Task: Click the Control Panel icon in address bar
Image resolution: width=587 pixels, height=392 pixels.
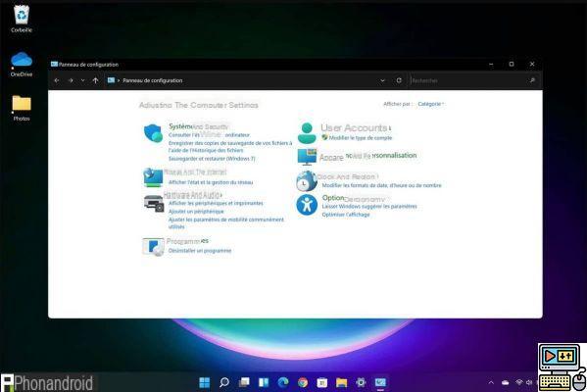Action: pyautogui.click(x=111, y=80)
